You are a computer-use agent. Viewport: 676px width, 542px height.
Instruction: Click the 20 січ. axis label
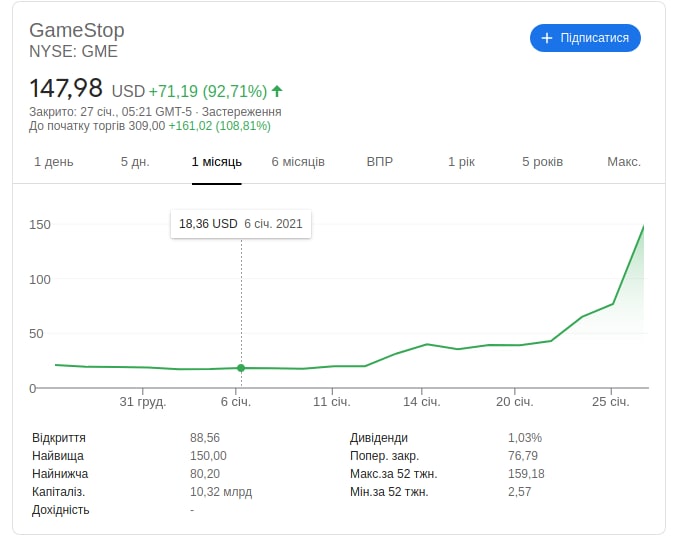coord(515,402)
